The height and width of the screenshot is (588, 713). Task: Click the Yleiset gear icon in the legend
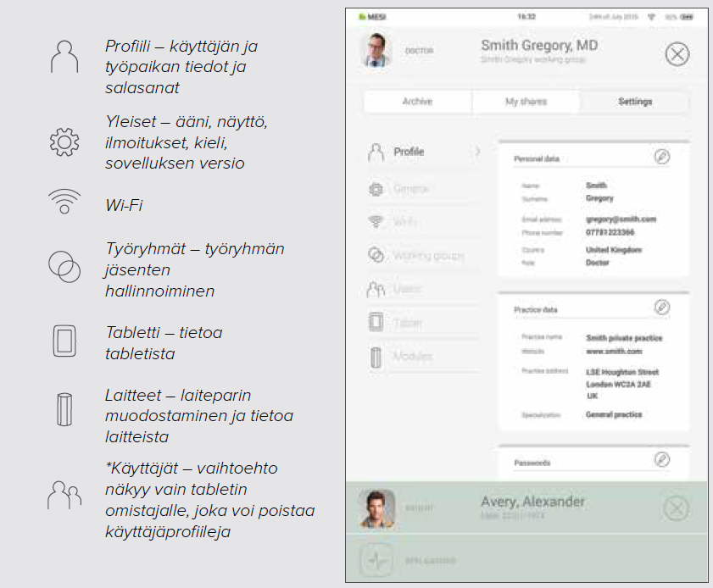(64, 142)
